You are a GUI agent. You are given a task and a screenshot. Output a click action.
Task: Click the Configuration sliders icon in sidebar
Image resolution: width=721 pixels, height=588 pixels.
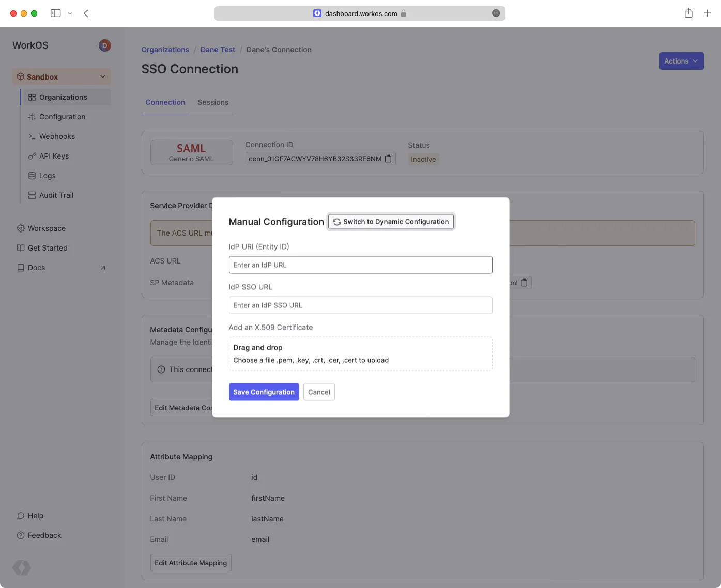pos(32,117)
